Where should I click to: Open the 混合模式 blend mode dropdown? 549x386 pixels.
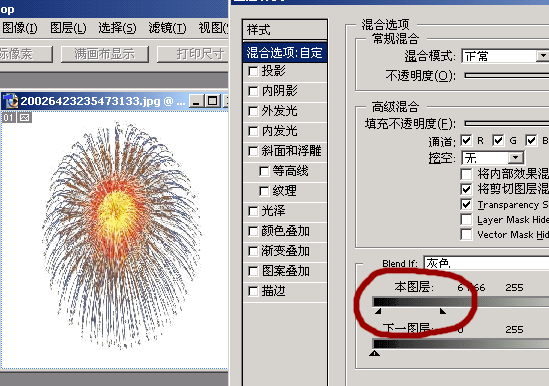coord(543,56)
